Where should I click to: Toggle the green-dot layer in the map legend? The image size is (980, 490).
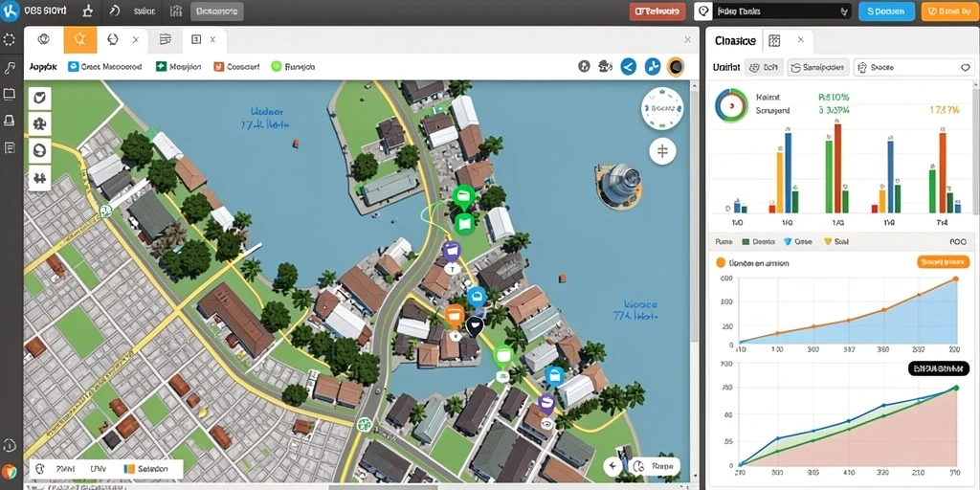pyautogui.click(x=293, y=66)
